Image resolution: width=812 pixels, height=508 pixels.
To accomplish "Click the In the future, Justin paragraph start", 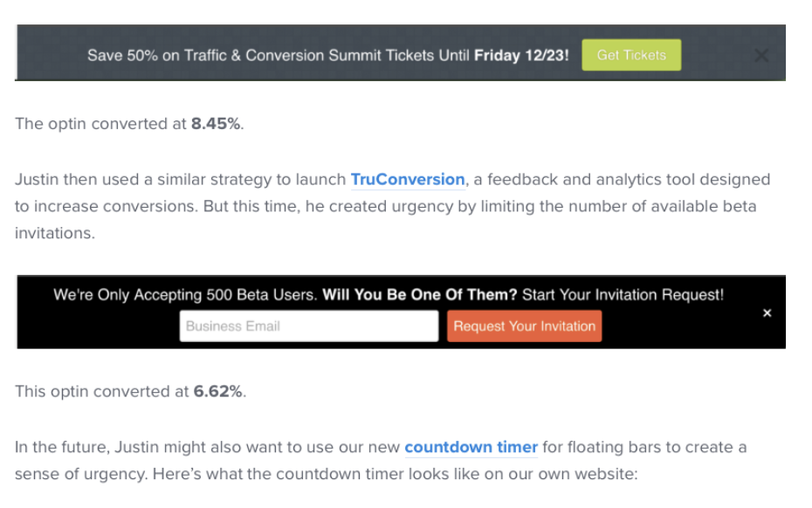I will click(207, 447).
